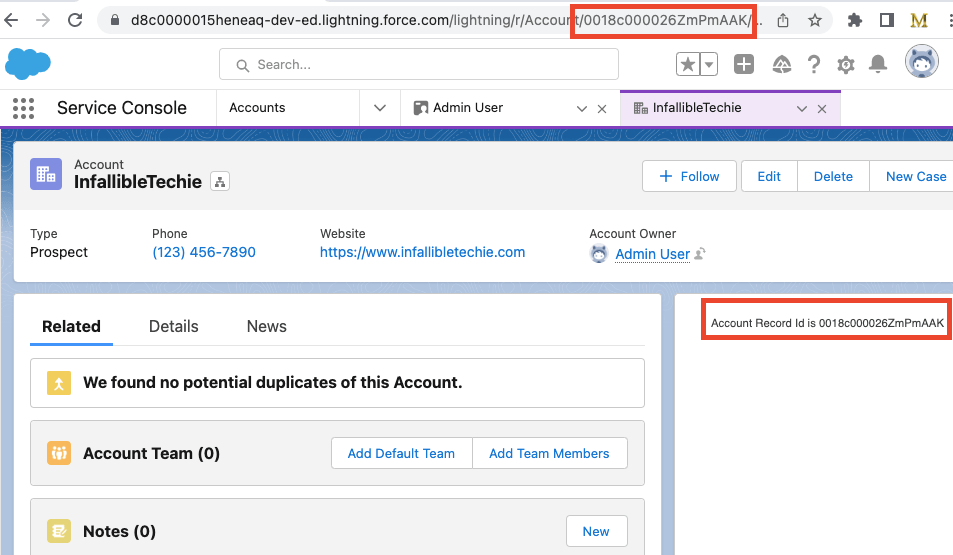Open the Account Team (0) related list
The image size is (953, 555).
point(151,453)
